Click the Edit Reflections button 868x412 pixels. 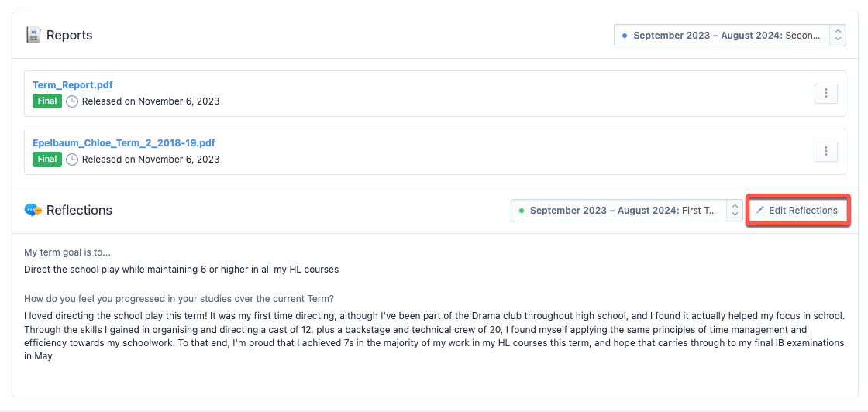[x=797, y=210]
